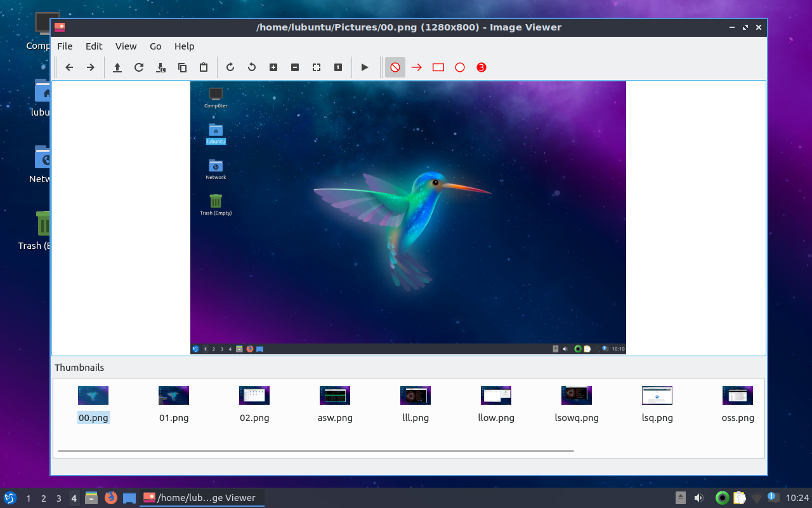Go to the previous image
Viewport: 812px width, 508px height.
tap(70, 67)
